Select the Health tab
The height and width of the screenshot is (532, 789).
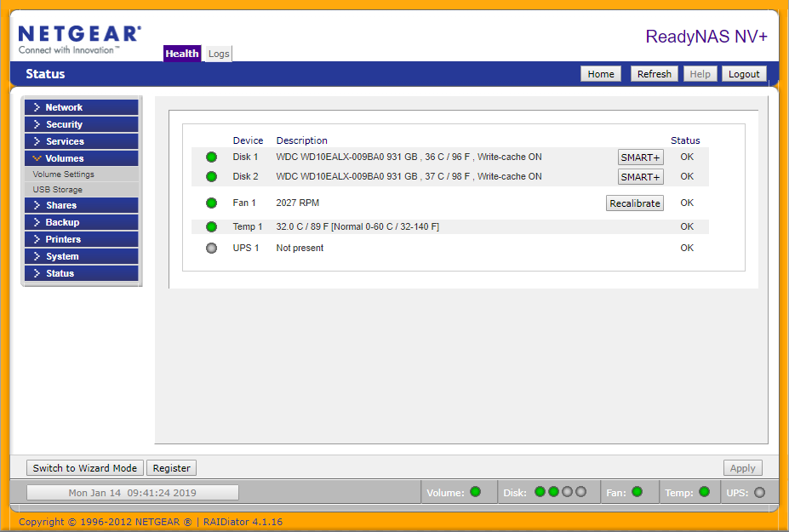(x=182, y=54)
